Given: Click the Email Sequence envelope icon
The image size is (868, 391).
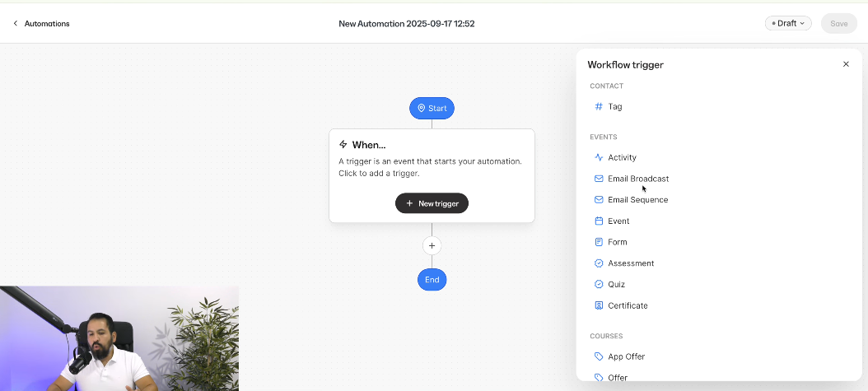Looking at the screenshot, I should (x=599, y=200).
